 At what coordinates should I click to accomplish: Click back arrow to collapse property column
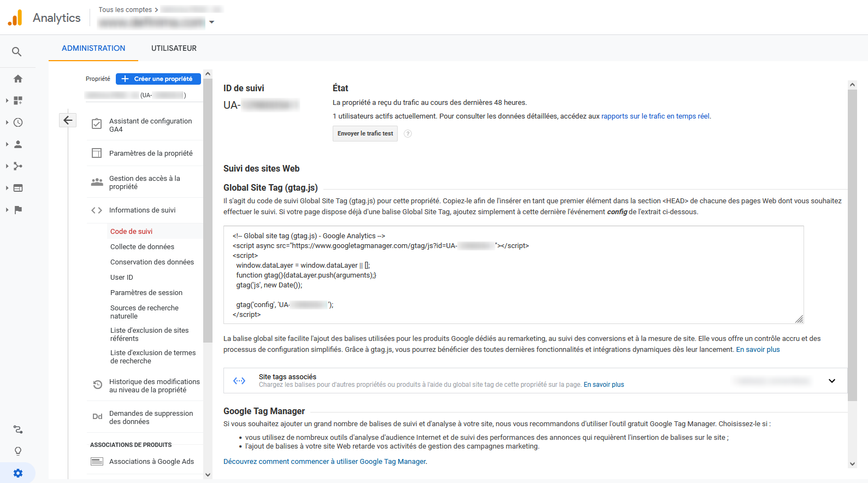[x=68, y=120]
